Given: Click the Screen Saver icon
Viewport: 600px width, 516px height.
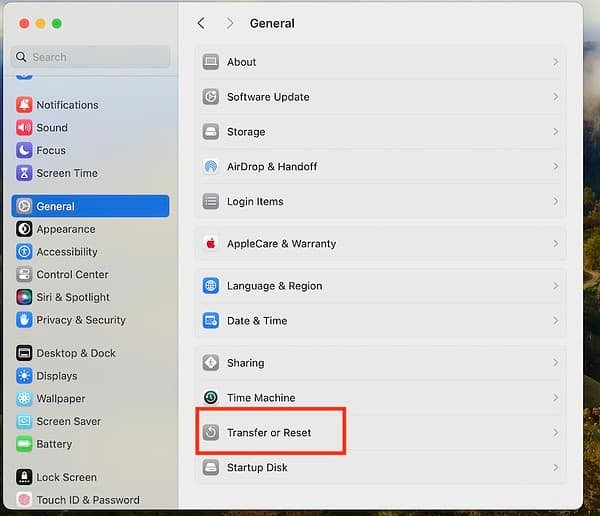Looking at the screenshot, I should 24,421.
